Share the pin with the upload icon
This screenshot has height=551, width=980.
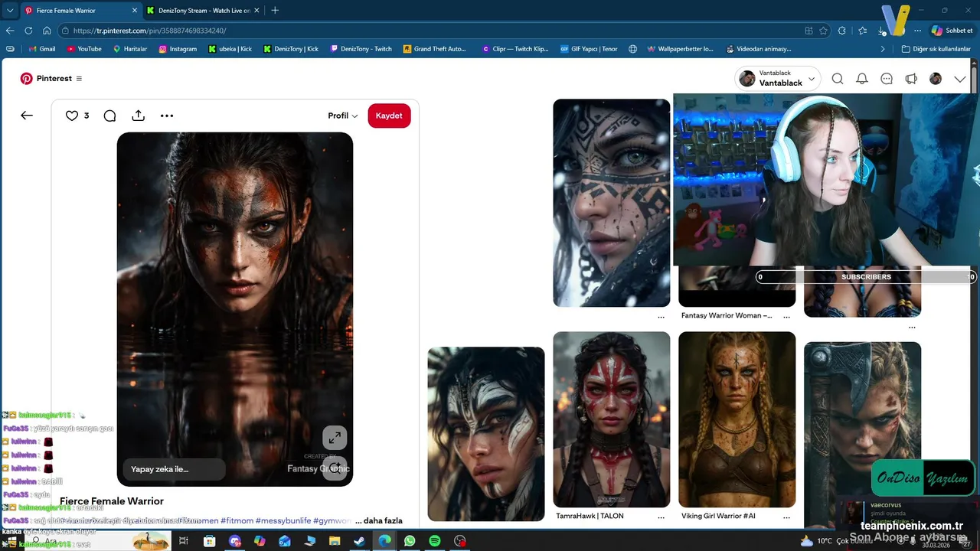point(138,116)
